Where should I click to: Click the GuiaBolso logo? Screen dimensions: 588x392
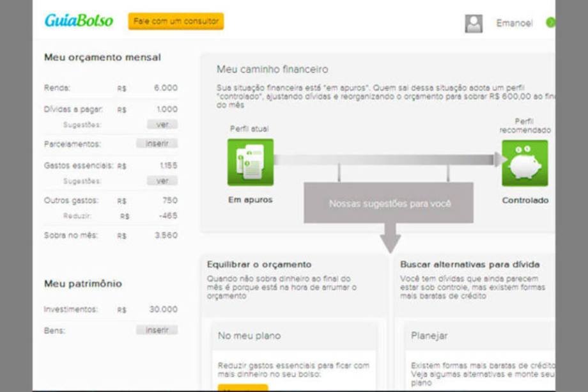pyautogui.click(x=79, y=21)
